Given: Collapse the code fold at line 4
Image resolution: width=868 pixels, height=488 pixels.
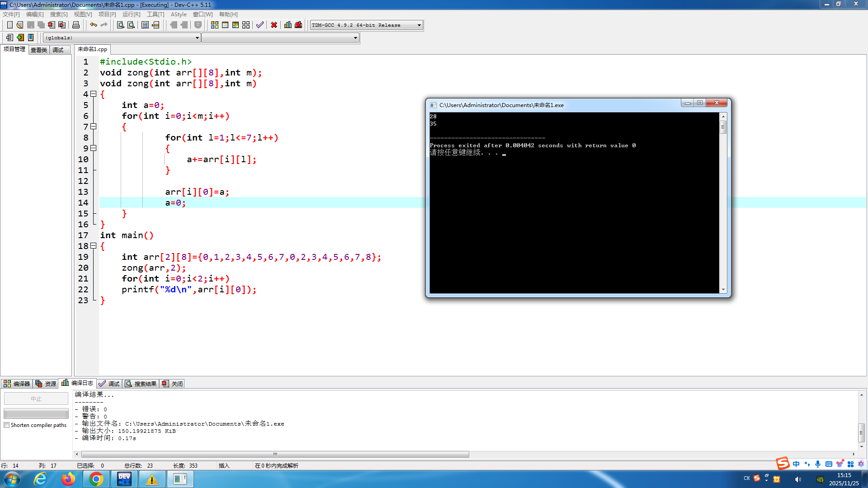Looking at the screenshot, I should [x=94, y=94].
